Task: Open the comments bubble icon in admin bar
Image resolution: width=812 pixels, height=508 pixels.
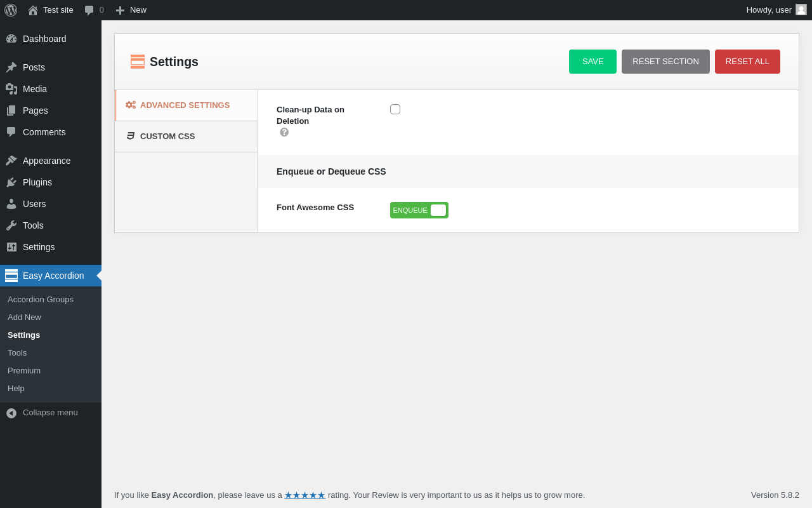Action: point(89,10)
